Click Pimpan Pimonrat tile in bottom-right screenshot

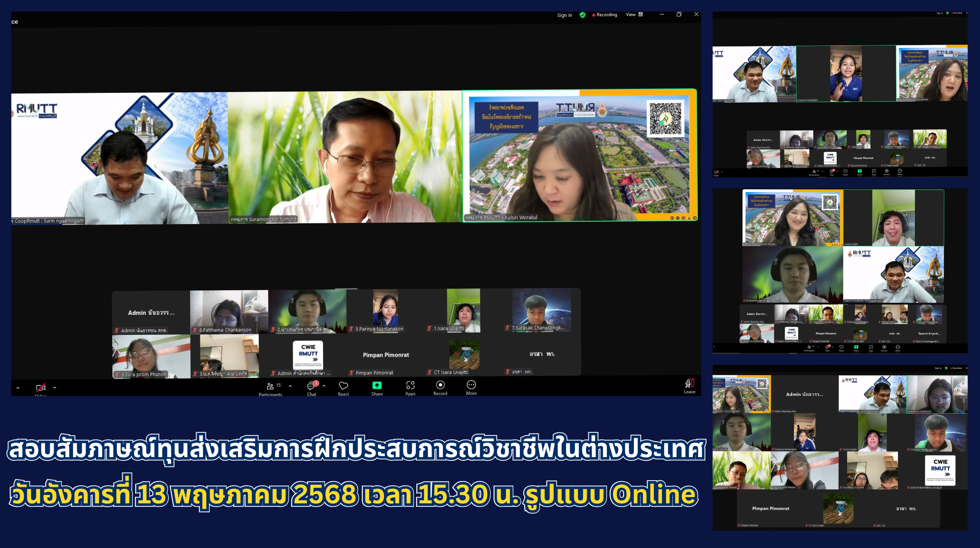click(771, 508)
